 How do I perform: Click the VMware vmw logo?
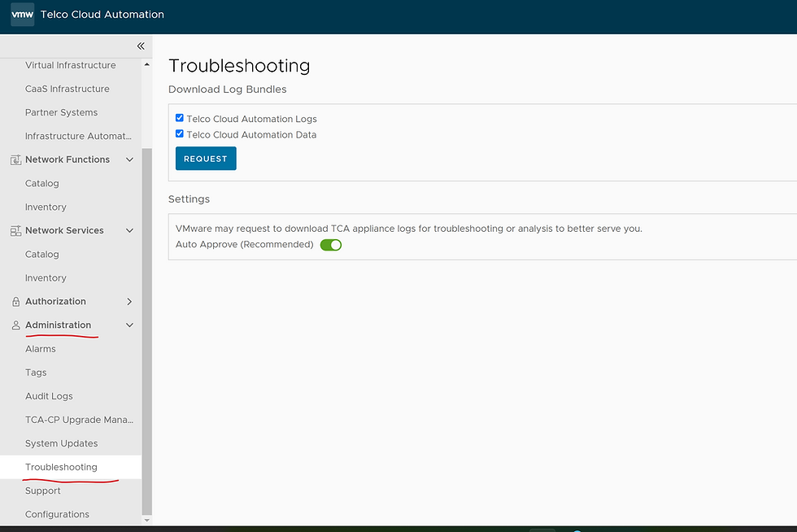(21, 15)
